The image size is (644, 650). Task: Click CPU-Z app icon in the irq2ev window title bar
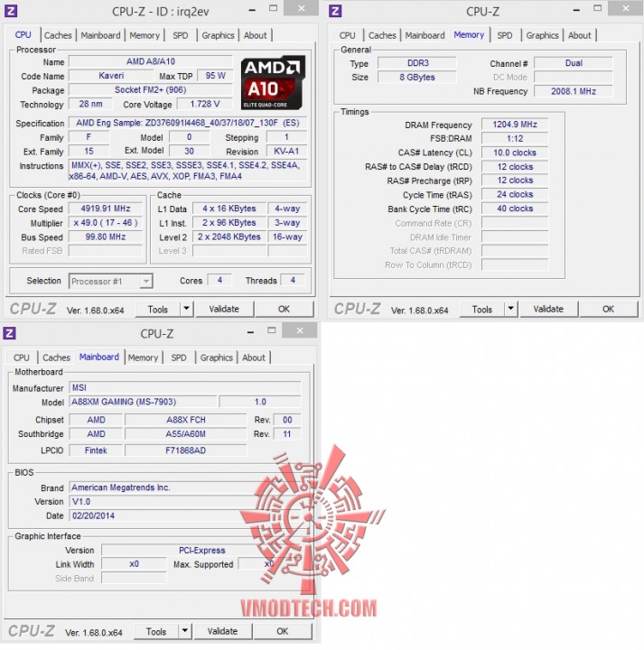pyautogui.click(x=11, y=11)
